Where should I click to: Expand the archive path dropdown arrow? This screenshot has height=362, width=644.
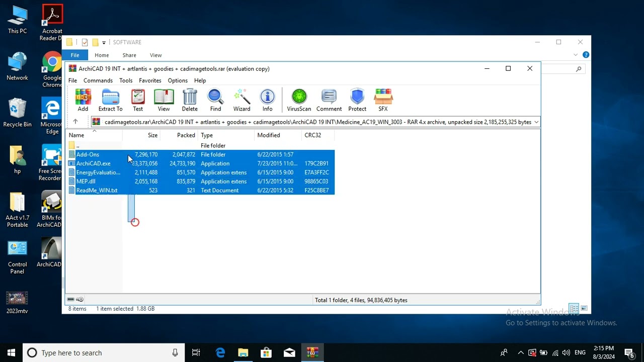click(536, 122)
